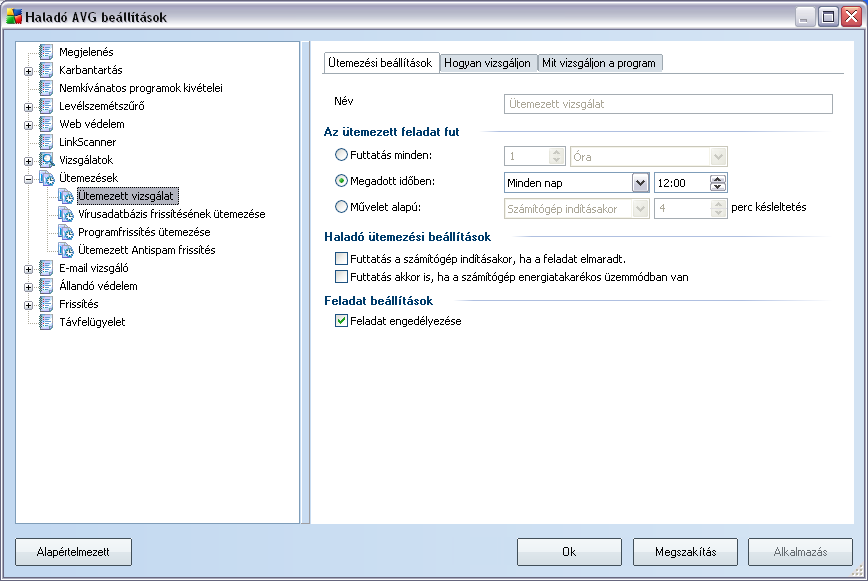868x581 pixels.
Task: Maximize the Haladó AVG beállítások window
Action: [x=828, y=17]
